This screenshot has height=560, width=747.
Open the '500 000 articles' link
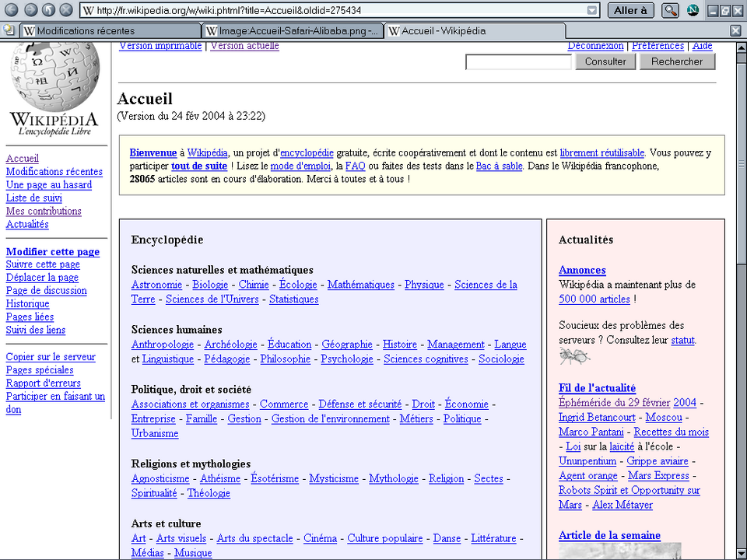pyautogui.click(x=594, y=299)
